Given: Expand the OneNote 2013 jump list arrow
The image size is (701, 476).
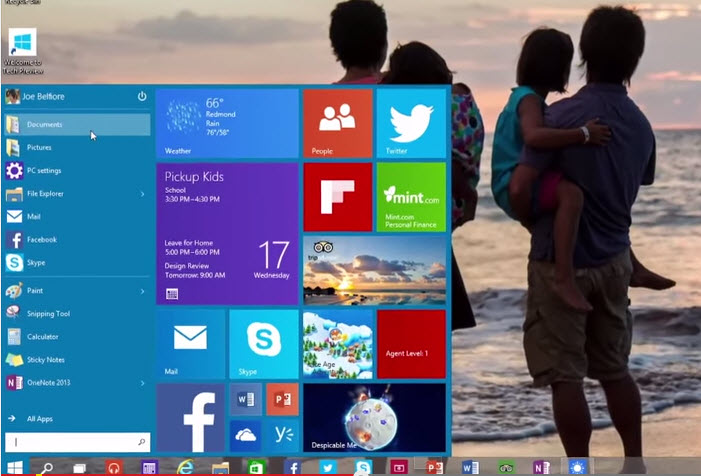Looking at the screenshot, I should [x=142, y=383].
